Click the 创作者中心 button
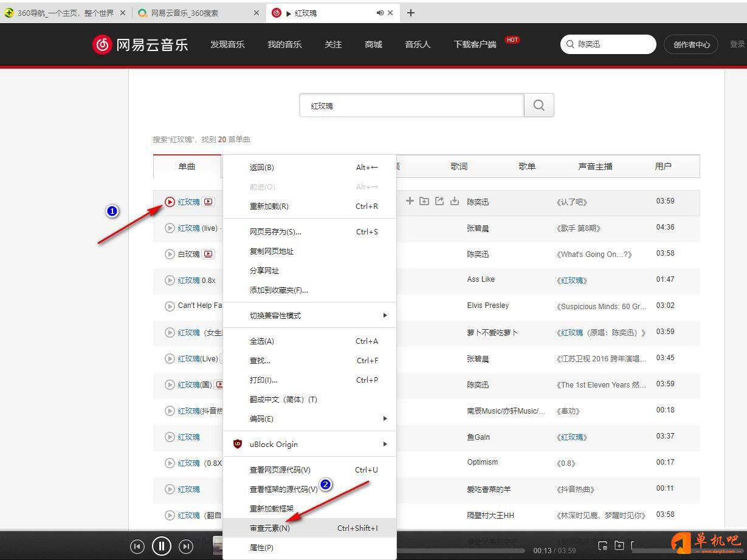The height and width of the screenshot is (560, 747). pos(691,44)
